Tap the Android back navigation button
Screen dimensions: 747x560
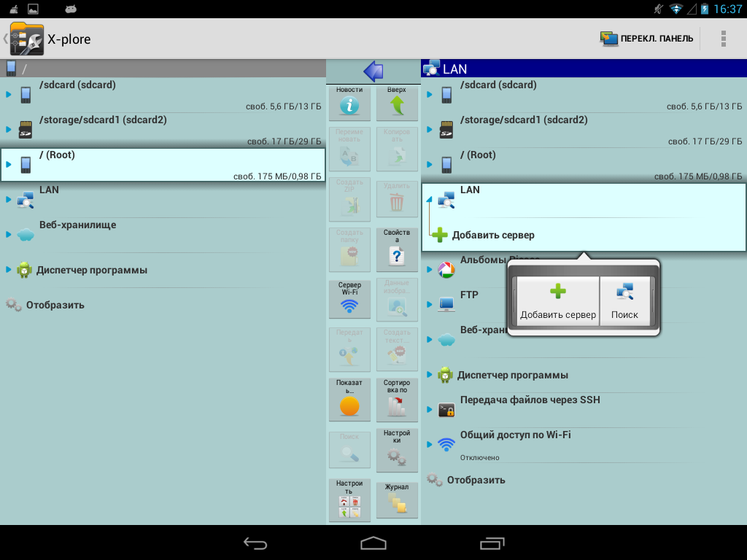[x=255, y=542]
